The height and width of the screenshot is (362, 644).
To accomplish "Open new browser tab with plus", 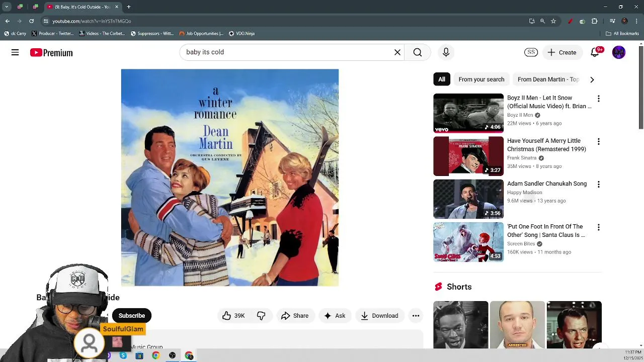I will (x=128, y=7).
